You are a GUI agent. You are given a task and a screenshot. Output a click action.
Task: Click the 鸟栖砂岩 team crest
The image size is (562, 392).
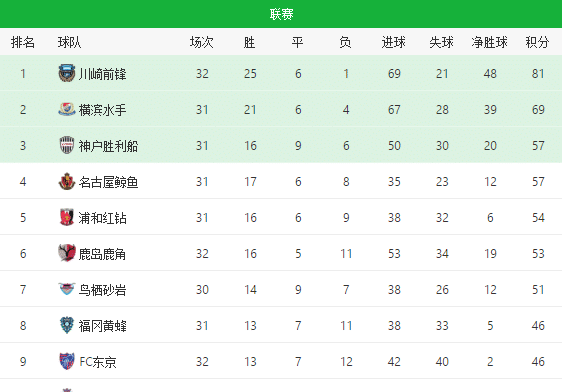(x=67, y=289)
